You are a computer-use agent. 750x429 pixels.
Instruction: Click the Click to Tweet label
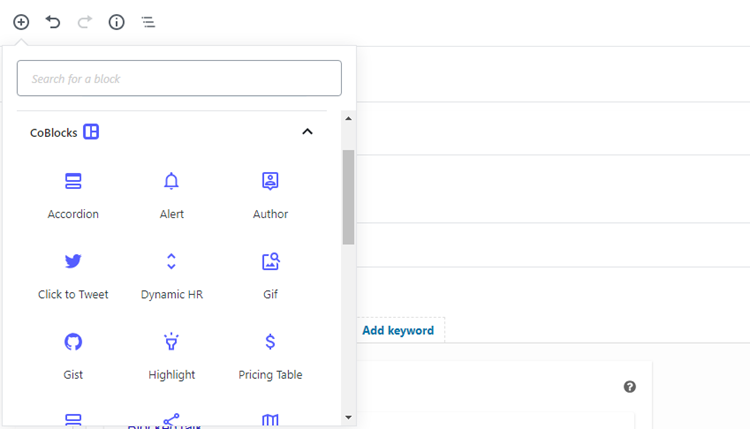[x=73, y=294]
